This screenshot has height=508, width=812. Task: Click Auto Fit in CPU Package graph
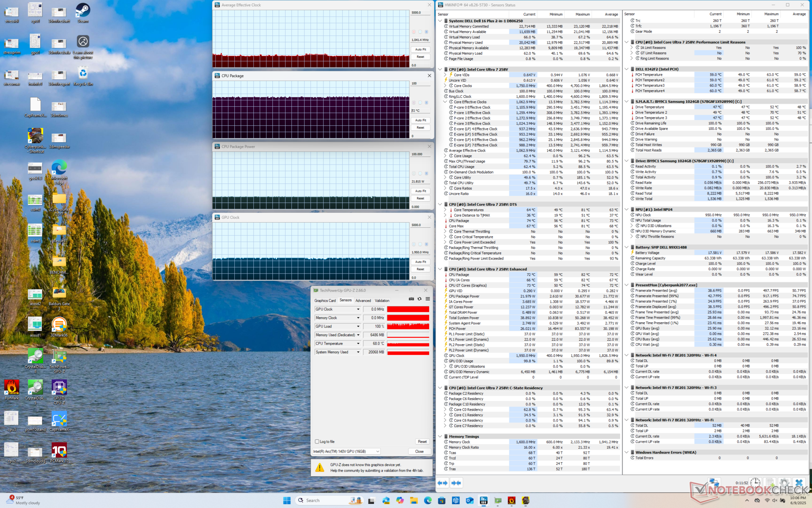[420, 120]
